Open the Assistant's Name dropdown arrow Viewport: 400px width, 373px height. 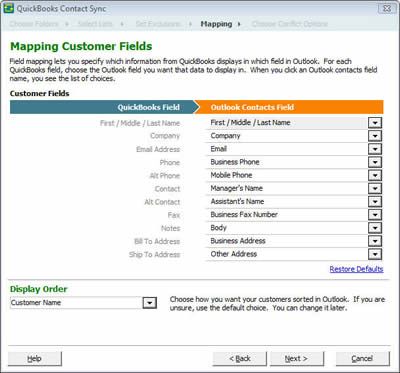pyautogui.click(x=375, y=202)
